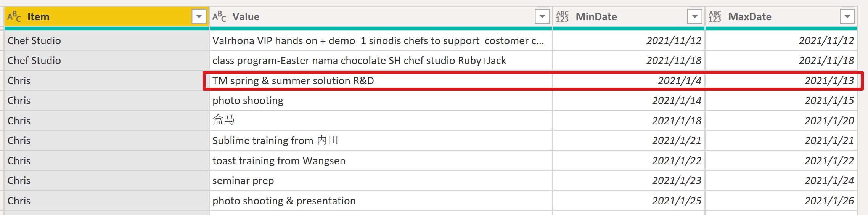The image size is (868, 215).
Task: Click the "TM spring & summer solution R&D" cell
Action: 293,81
